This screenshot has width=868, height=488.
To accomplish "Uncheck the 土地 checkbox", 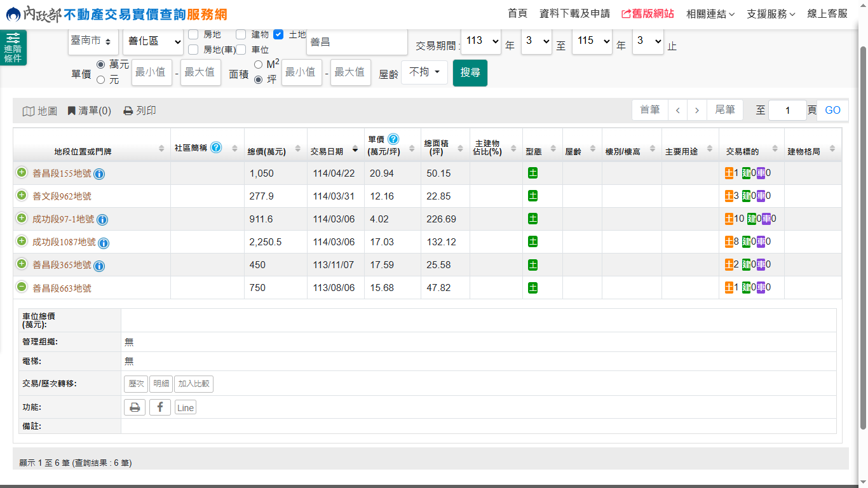I will (278, 34).
